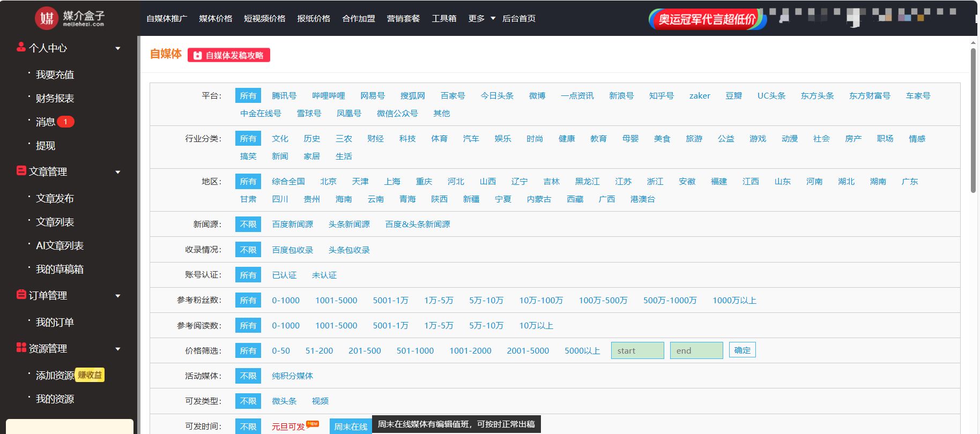Click the 自媒体发稿攻略 red button
Viewport: 980px width, 434px height.
(x=229, y=55)
